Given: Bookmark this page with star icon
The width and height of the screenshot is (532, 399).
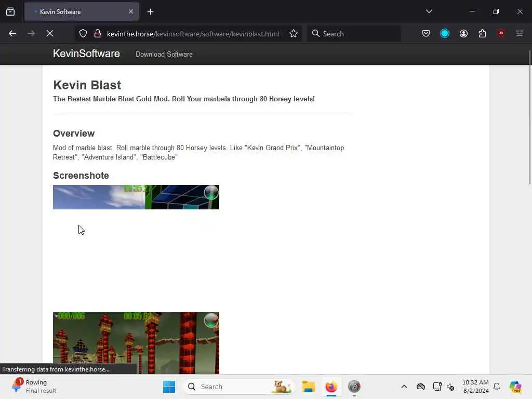Looking at the screenshot, I should coord(294,34).
